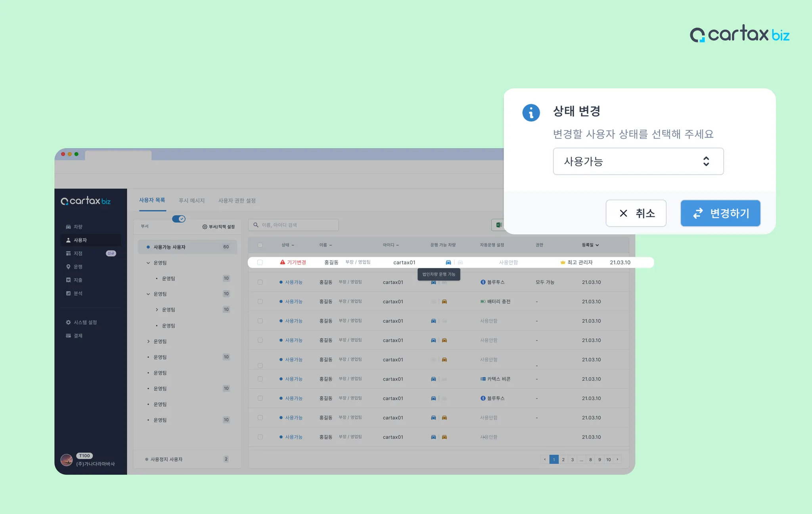Switch to the 사용자 권한 설정 tab

pos(237,201)
